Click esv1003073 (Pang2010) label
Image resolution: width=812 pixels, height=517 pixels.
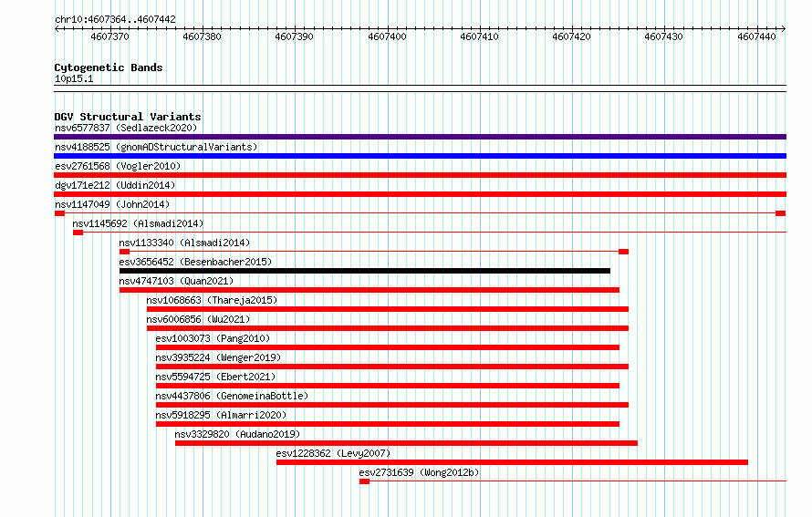[x=213, y=338]
